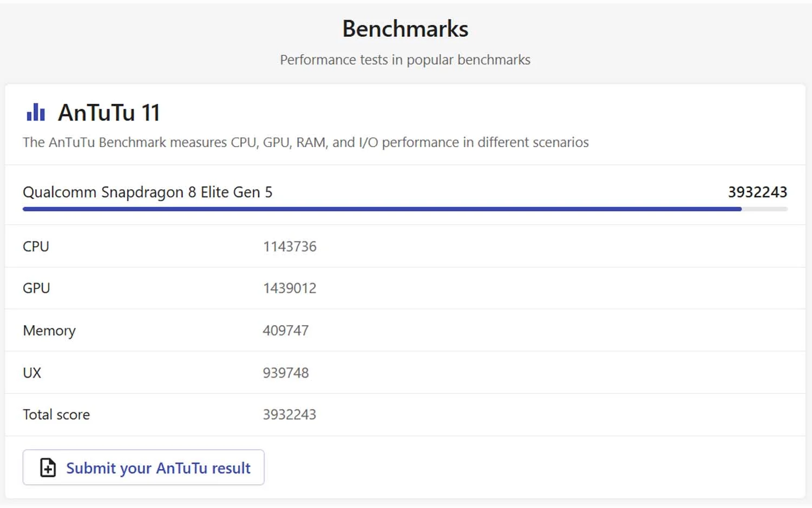The height and width of the screenshot is (508, 812).
Task: Click the AnTuTu bar chart icon
Action: click(36, 112)
